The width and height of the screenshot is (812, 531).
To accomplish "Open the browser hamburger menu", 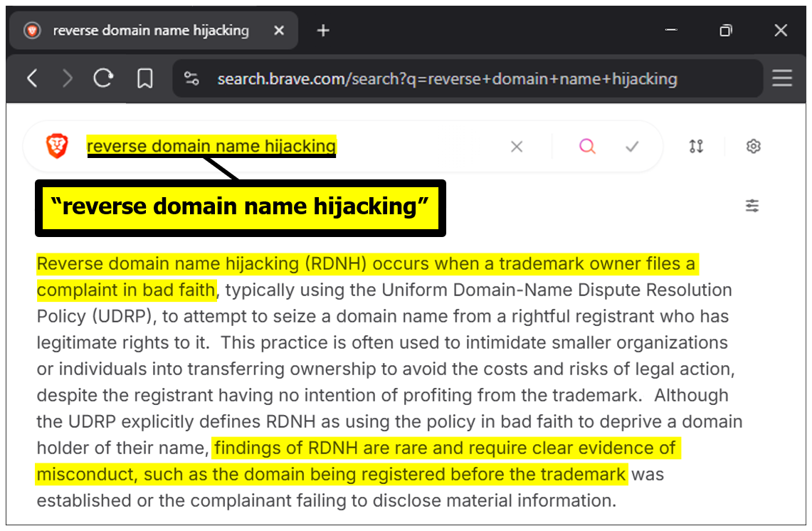I will pyautogui.click(x=782, y=78).
